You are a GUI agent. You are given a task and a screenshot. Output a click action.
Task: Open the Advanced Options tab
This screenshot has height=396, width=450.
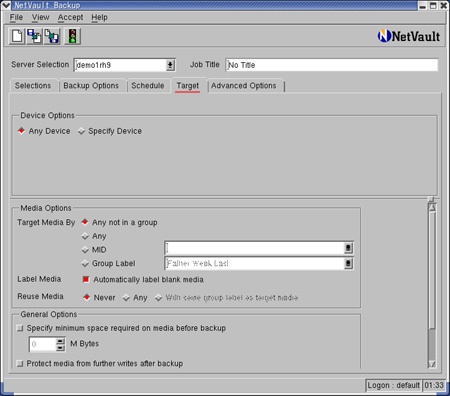coord(244,86)
